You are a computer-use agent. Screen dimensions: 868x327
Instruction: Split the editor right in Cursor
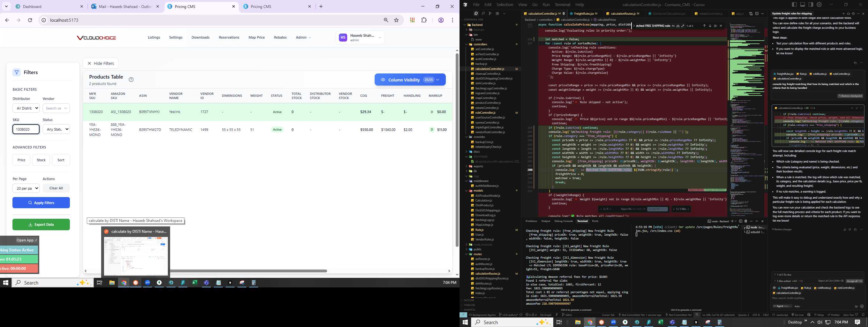click(757, 13)
